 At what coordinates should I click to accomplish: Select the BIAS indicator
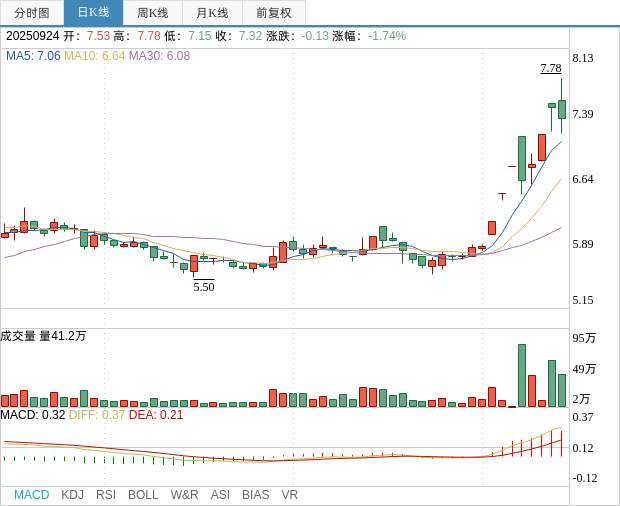255,495
